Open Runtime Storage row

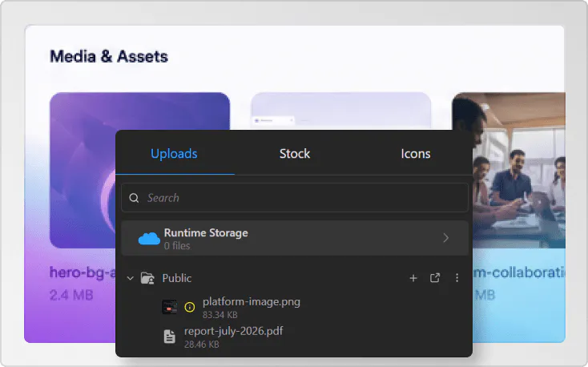(x=295, y=238)
